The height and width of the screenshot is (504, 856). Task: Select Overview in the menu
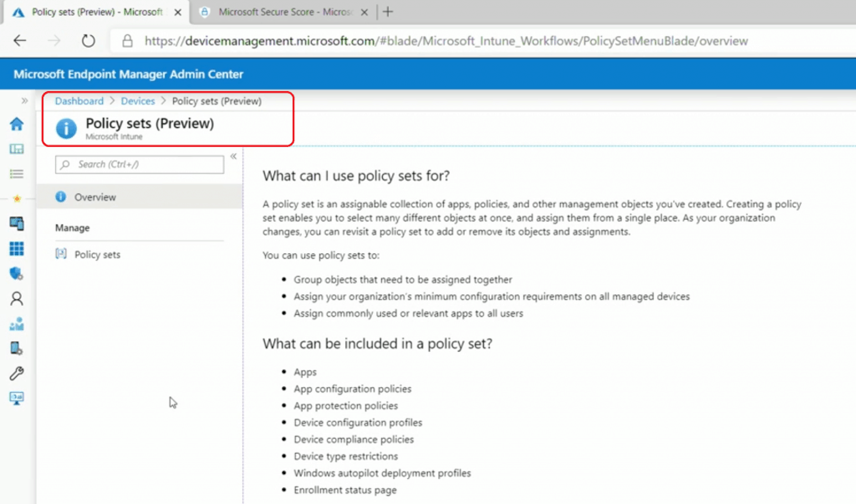[x=140, y=196]
